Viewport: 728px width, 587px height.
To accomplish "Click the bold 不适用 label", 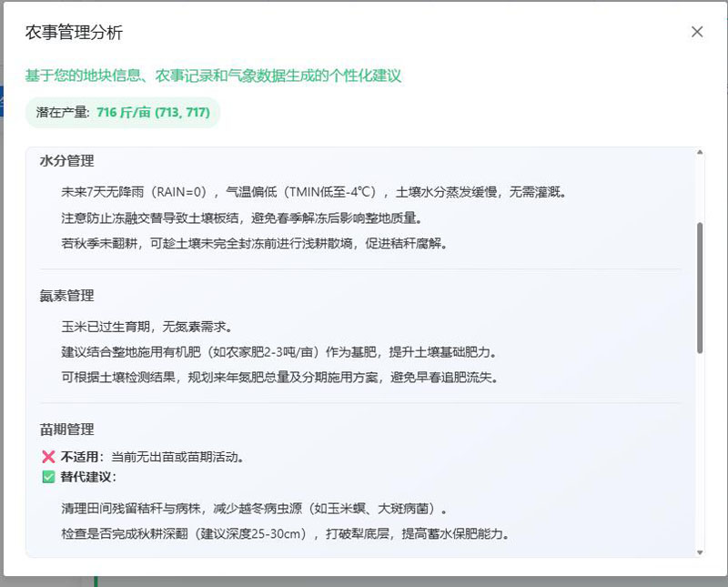I will tap(81, 457).
